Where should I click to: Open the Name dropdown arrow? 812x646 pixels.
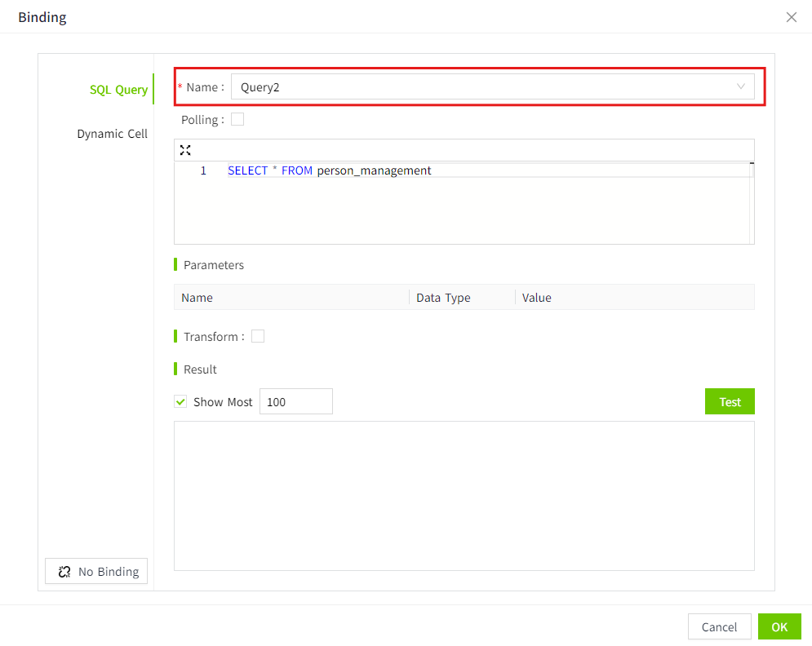(740, 87)
